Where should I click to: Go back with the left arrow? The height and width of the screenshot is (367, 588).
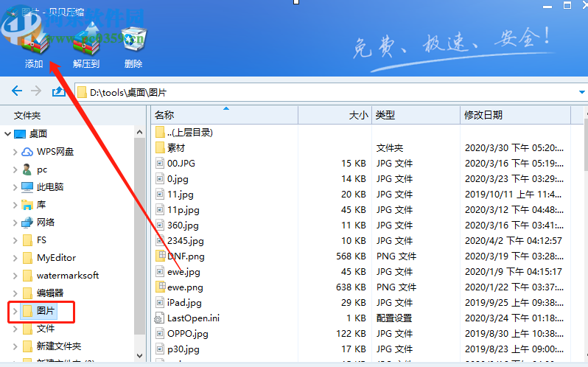17,91
